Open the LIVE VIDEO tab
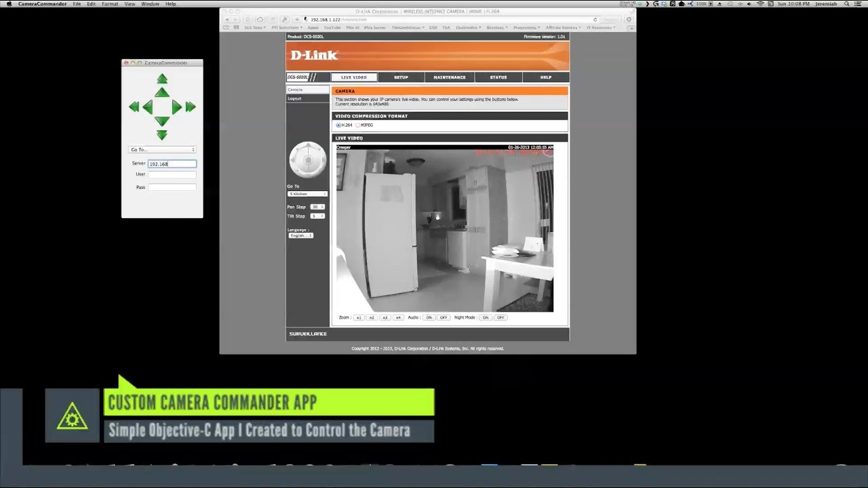This screenshot has width=868, height=488. (x=354, y=77)
